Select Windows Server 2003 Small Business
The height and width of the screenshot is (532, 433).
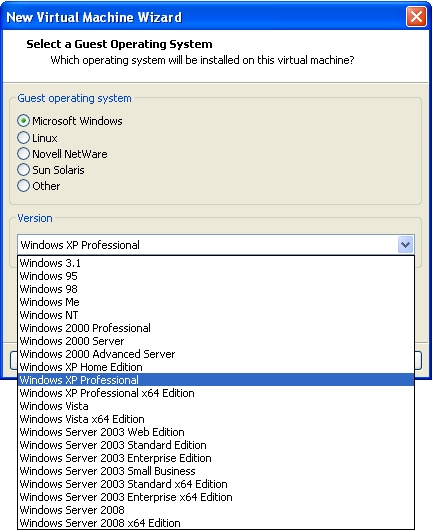pyautogui.click(x=216, y=471)
